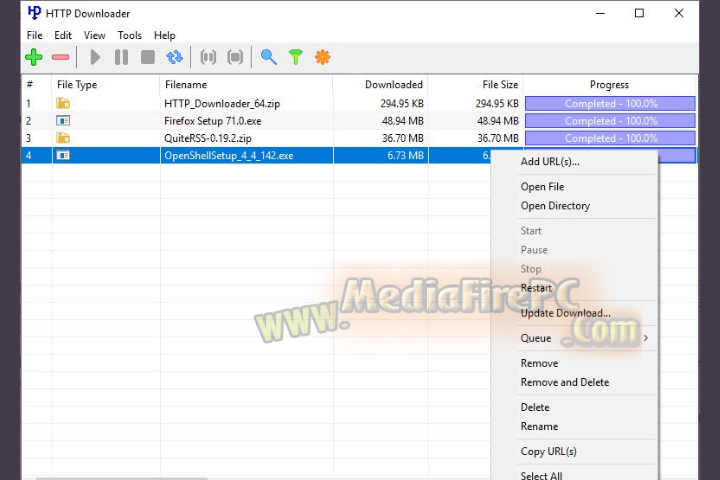
Task: Choose Restart in context menu
Action: [x=536, y=288]
